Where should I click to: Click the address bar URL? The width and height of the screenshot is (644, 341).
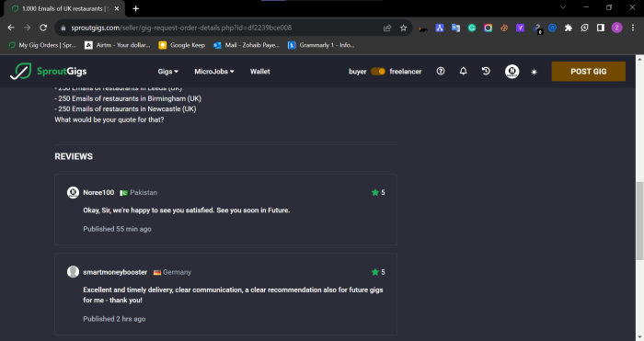point(181,28)
